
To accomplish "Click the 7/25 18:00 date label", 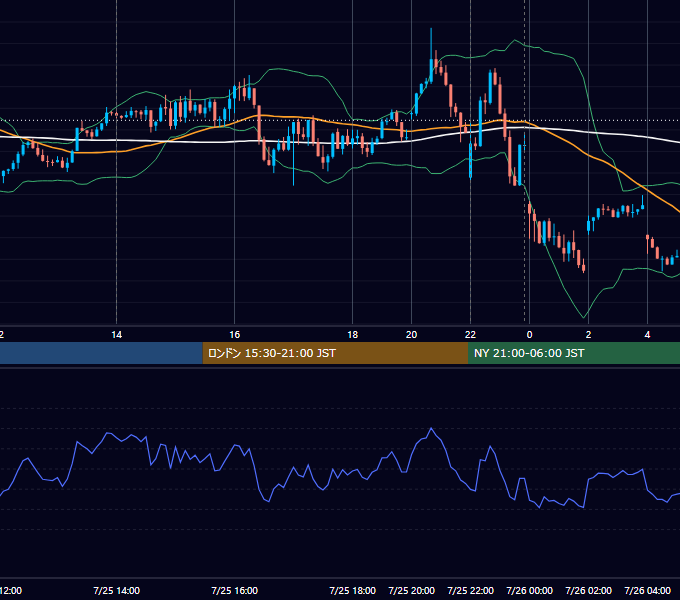I will pos(353,590).
